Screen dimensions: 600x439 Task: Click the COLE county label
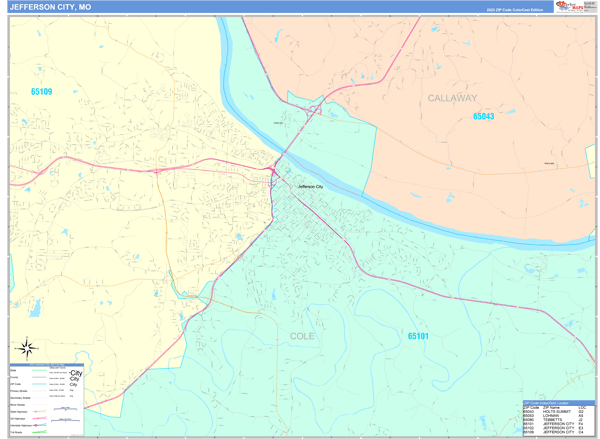tap(302, 336)
